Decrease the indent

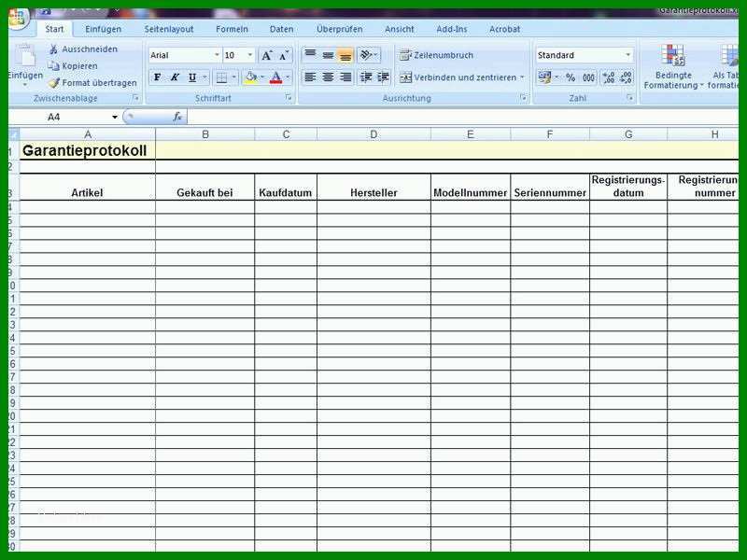(x=365, y=77)
